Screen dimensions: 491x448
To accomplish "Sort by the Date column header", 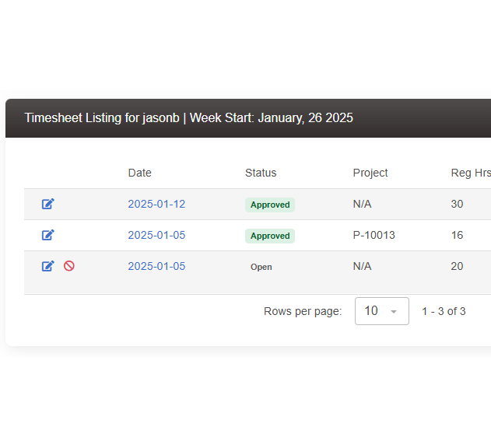I will 139,173.
